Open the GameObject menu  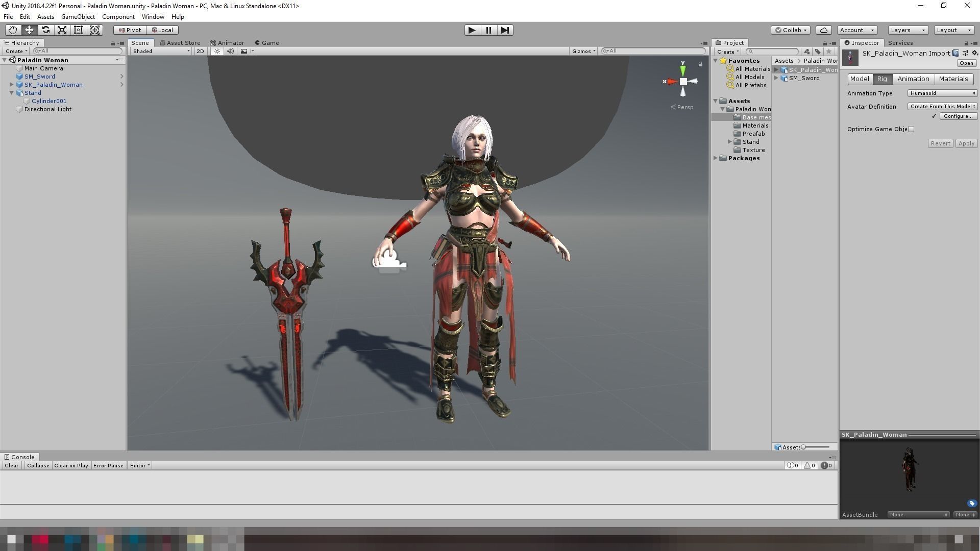tap(78, 16)
